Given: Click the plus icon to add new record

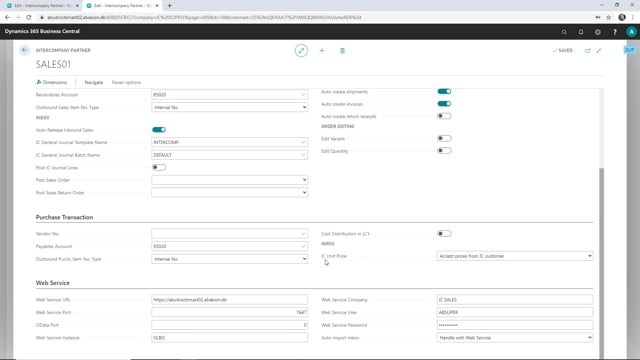Looking at the screenshot, I should (322, 51).
